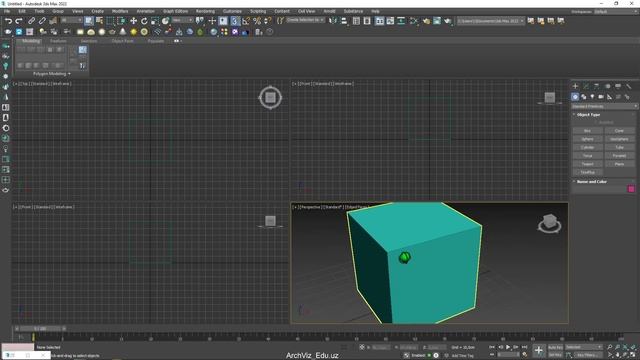
Task: Open the Create command panel tab
Action: click(x=575, y=86)
